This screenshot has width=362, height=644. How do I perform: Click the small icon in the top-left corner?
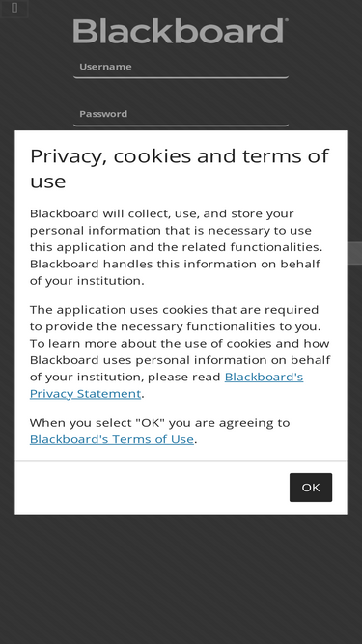[x=14, y=9]
